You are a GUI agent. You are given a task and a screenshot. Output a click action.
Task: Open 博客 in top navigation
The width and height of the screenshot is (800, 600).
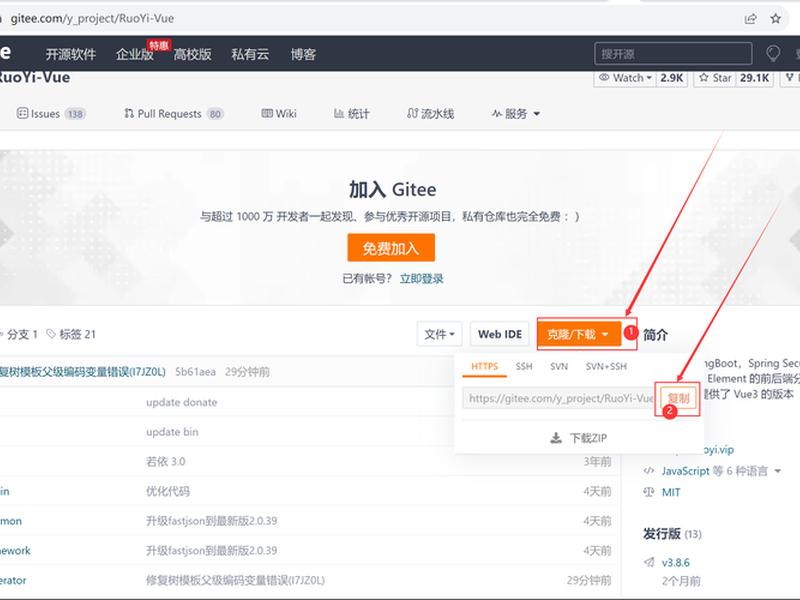click(303, 54)
